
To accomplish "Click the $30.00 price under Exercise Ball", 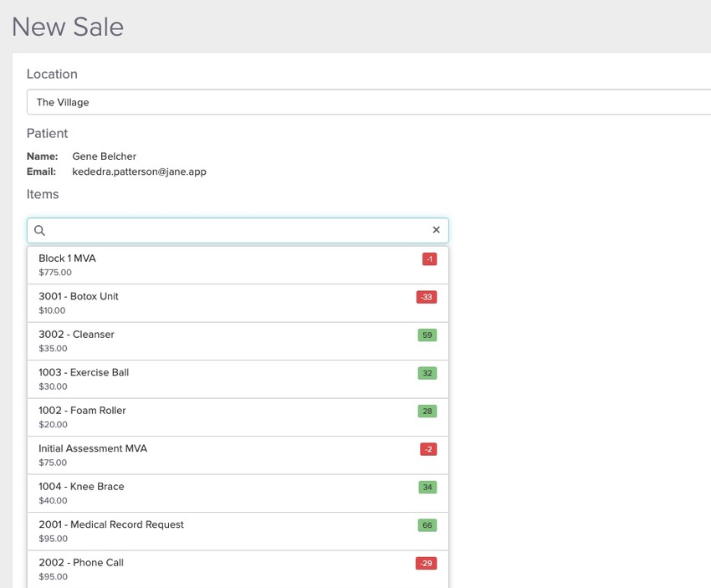I will click(53, 386).
